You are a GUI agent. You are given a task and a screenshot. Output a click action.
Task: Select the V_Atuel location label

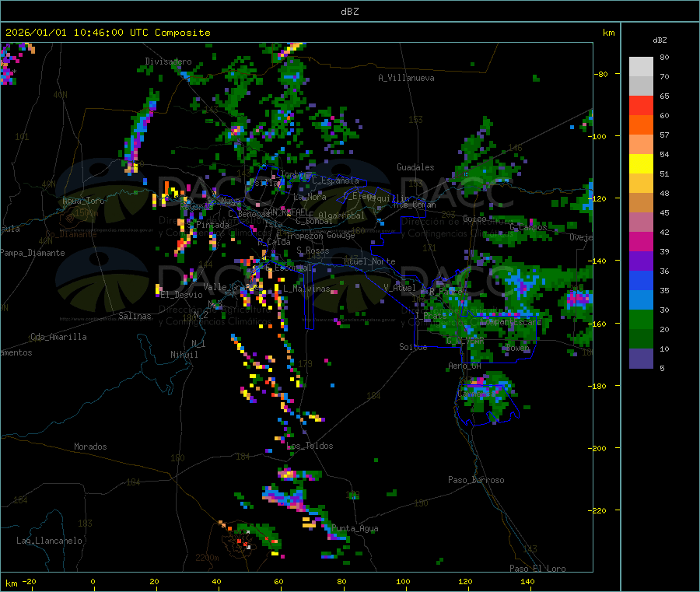400,288
